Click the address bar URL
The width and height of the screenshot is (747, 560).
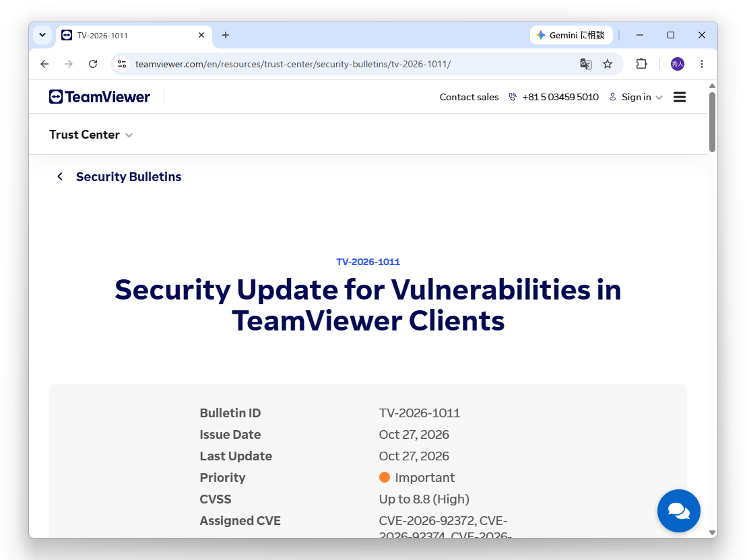(293, 65)
